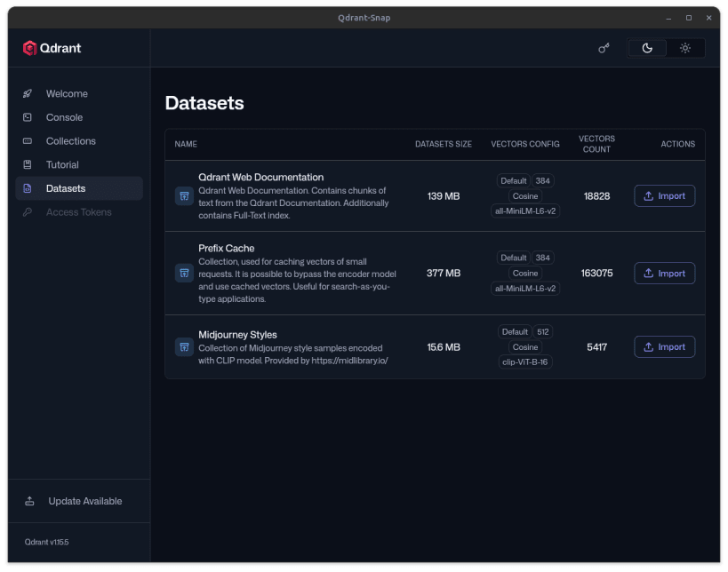Click Update Available link
Viewport: 728px width, 572px height.
79,501
